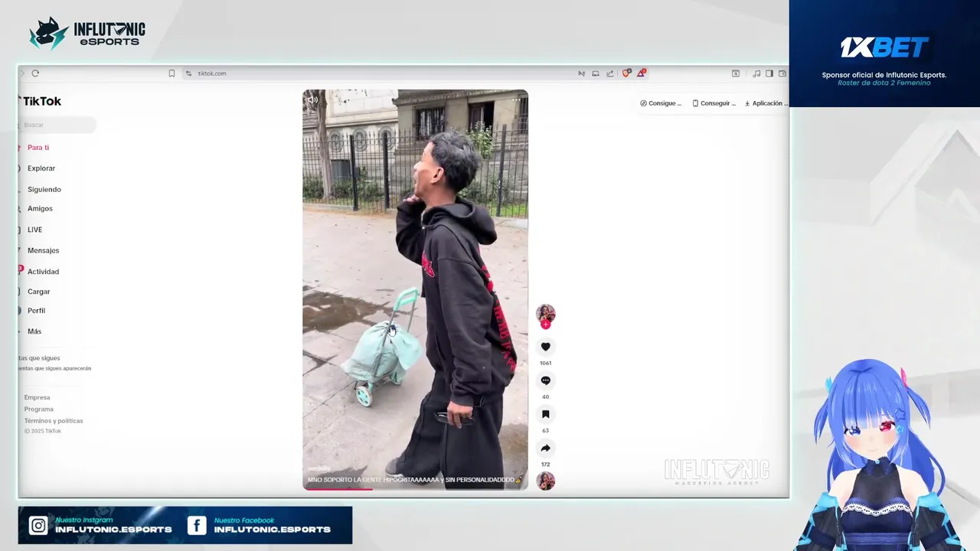
Task: Click the Conseguir... button with phone icon
Action: pos(714,103)
